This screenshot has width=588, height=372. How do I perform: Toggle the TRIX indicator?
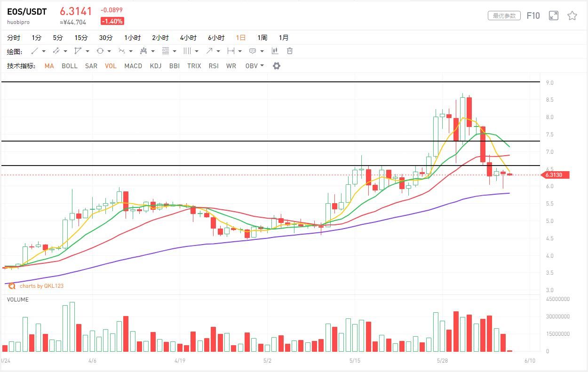click(194, 66)
